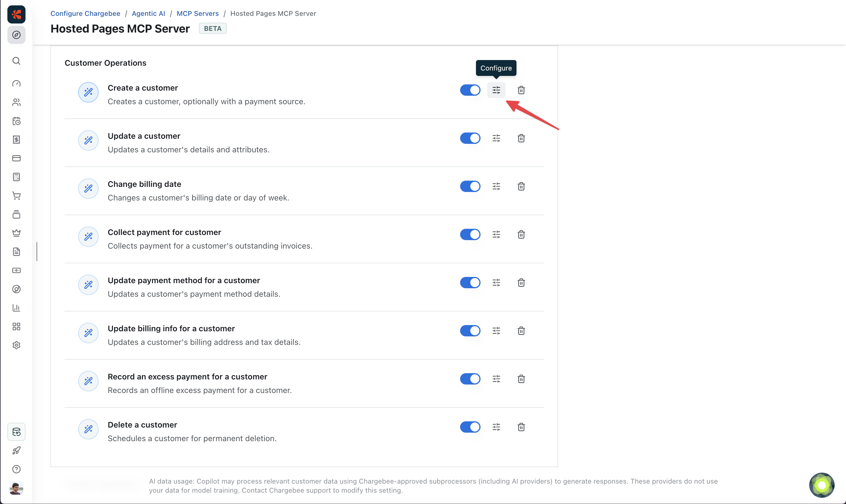Toggle off Change billing date

click(470, 187)
